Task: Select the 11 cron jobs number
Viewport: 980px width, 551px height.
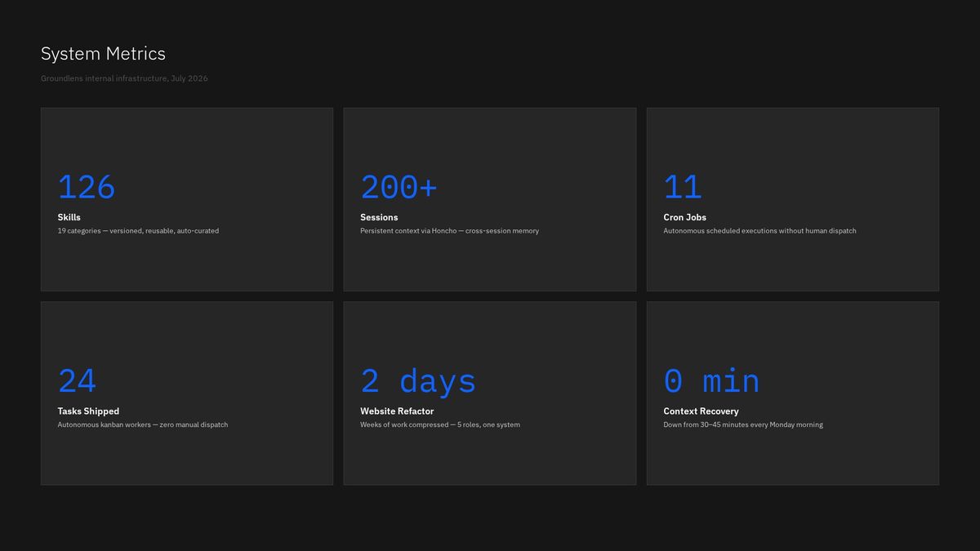Action: click(683, 188)
